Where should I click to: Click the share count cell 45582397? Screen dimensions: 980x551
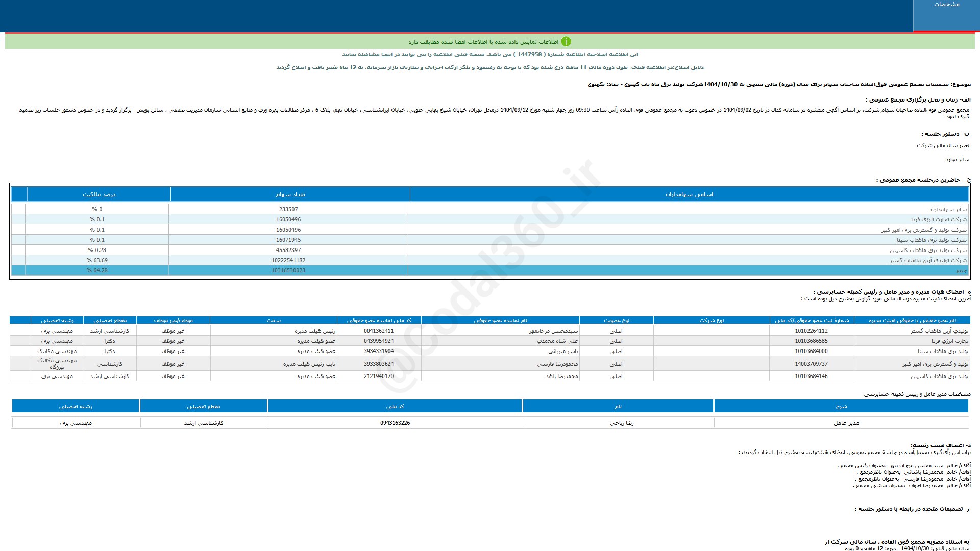[288, 250]
